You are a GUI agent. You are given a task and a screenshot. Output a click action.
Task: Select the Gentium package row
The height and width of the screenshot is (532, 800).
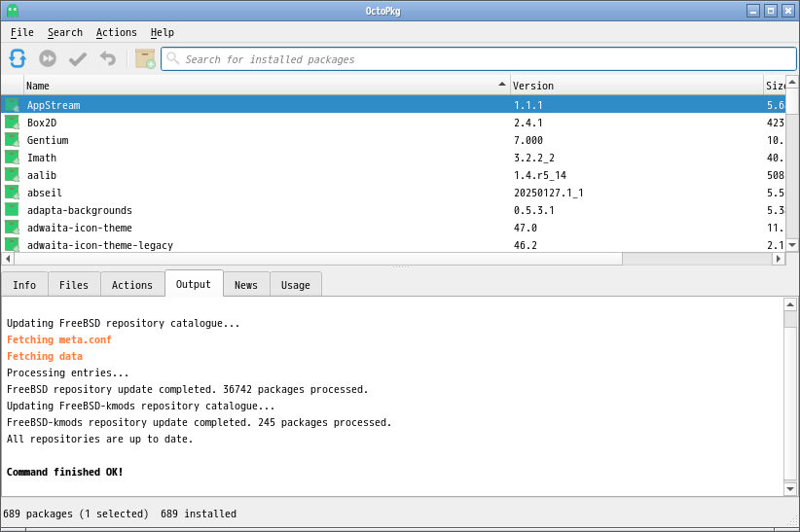pyautogui.click(x=393, y=140)
